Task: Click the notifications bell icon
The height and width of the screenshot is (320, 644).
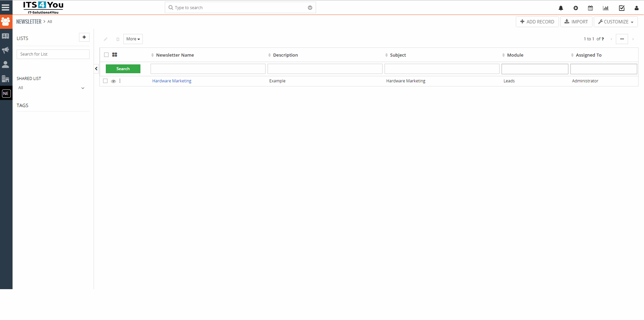Action: click(561, 8)
